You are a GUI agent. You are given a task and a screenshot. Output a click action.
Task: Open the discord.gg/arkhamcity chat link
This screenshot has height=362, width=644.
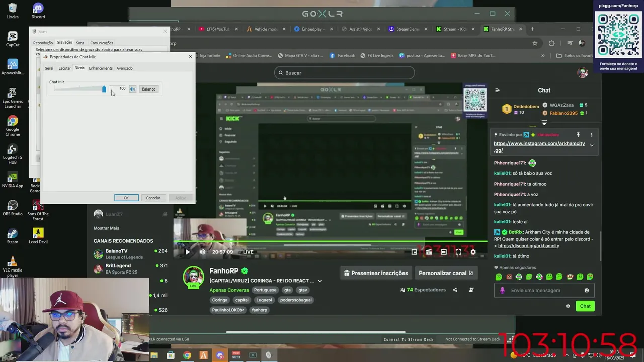(x=528, y=246)
